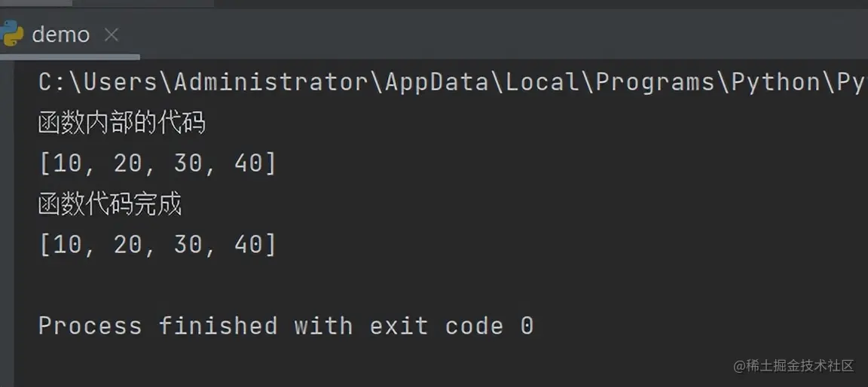Close the demo run tab

[x=112, y=35]
